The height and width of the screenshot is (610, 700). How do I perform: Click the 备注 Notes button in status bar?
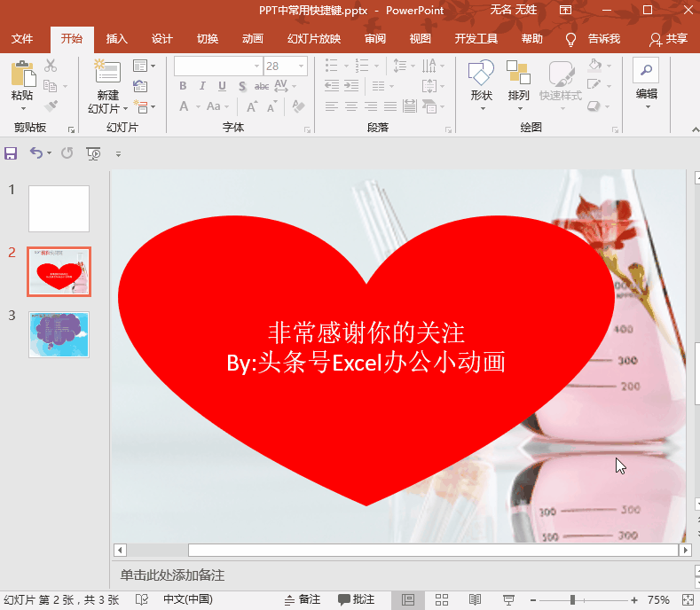point(303,599)
